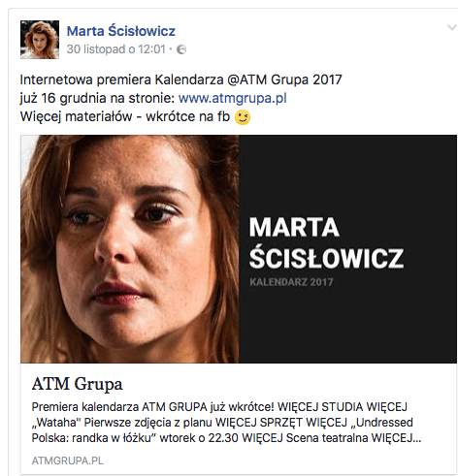The width and height of the screenshot is (458, 476).
Task: Click the ATMGRUPA.PL domain label
Action: pyautogui.click(x=68, y=460)
